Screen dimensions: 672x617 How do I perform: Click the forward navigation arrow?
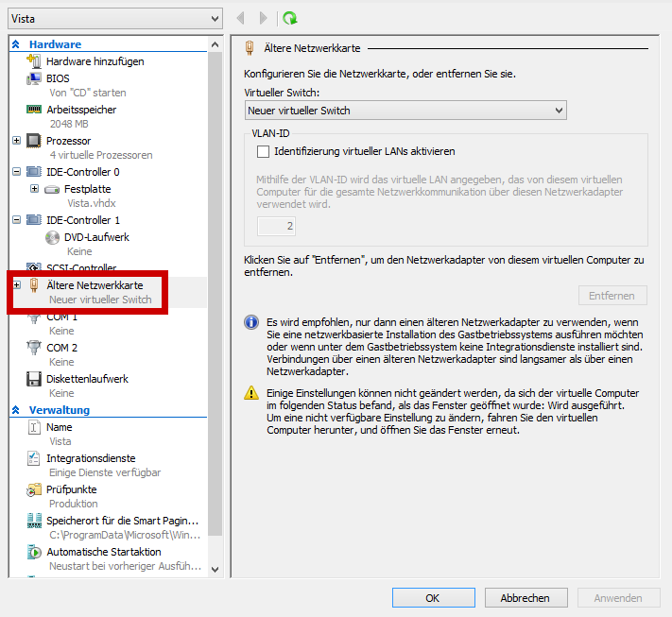[x=263, y=18]
